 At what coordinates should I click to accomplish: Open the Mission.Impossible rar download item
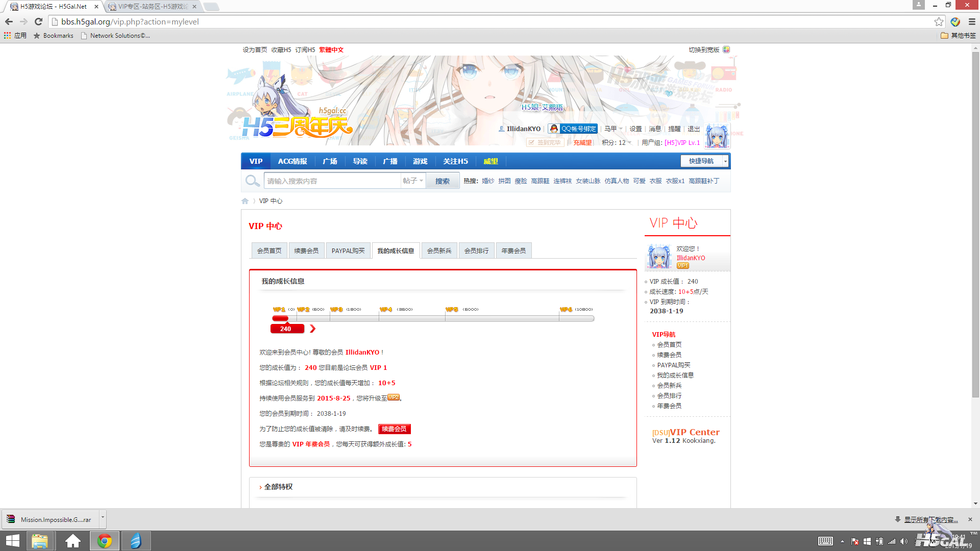(x=50, y=519)
